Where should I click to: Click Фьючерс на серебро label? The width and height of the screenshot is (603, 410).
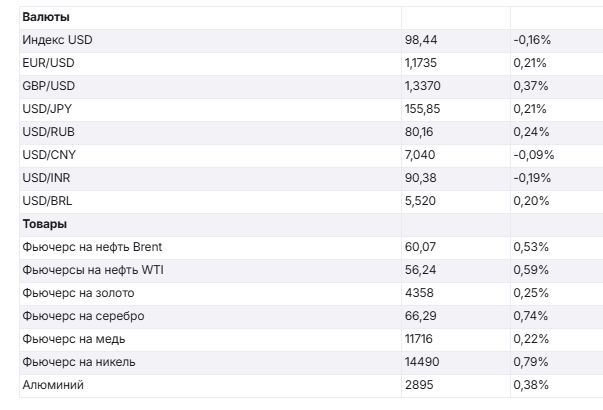[83, 316]
